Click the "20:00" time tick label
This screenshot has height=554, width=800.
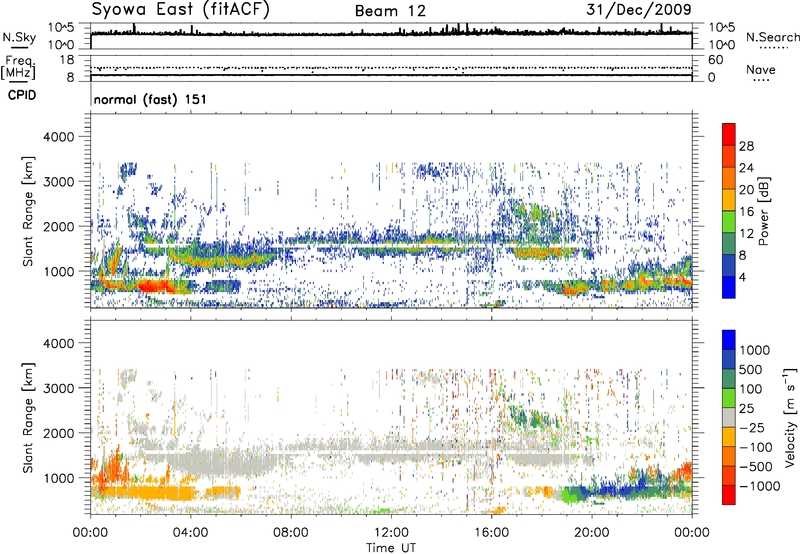pyautogui.click(x=591, y=533)
